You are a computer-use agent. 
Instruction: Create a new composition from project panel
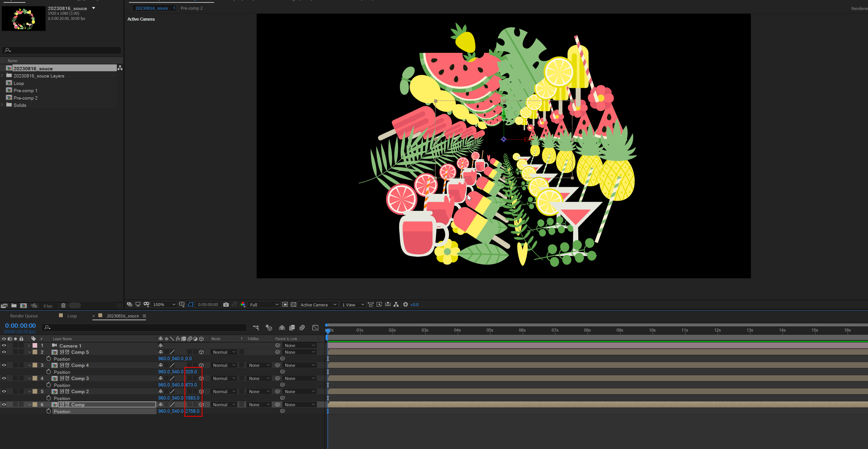pyautogui.click(x=24, y=306)
